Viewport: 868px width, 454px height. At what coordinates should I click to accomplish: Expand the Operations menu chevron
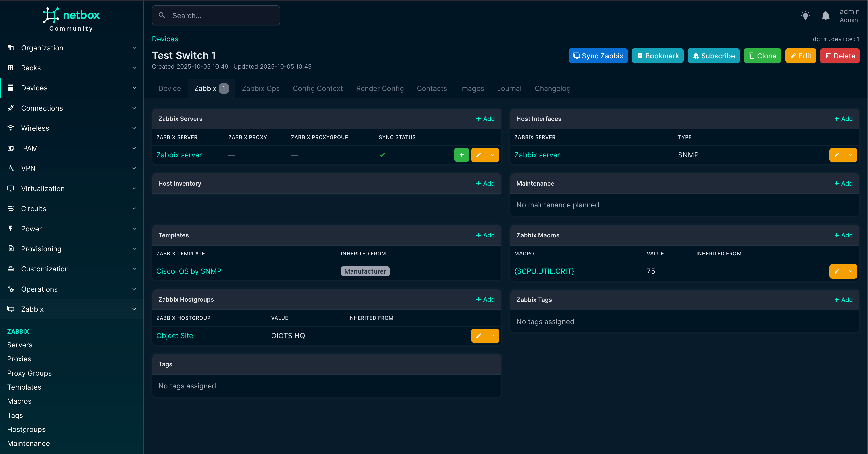click(134, 289)
